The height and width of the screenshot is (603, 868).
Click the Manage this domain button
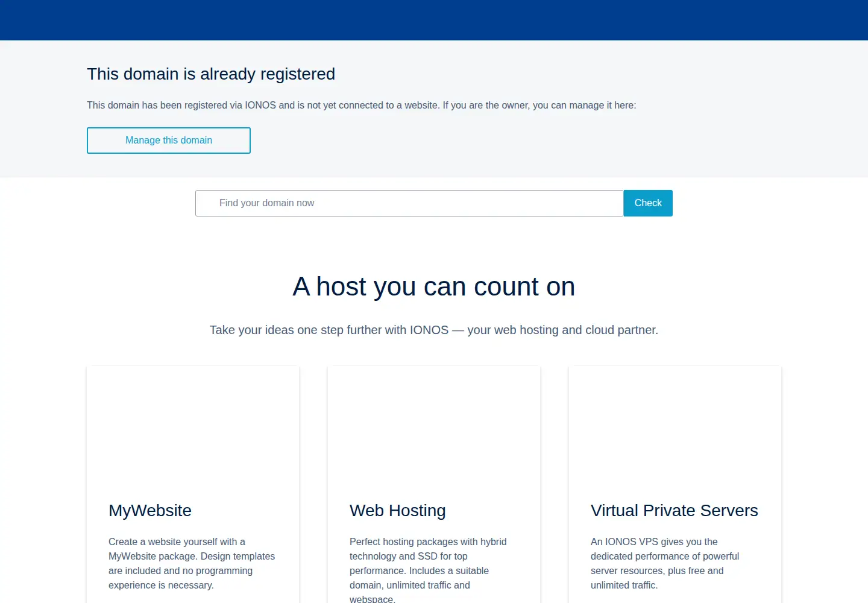point(169,140)
